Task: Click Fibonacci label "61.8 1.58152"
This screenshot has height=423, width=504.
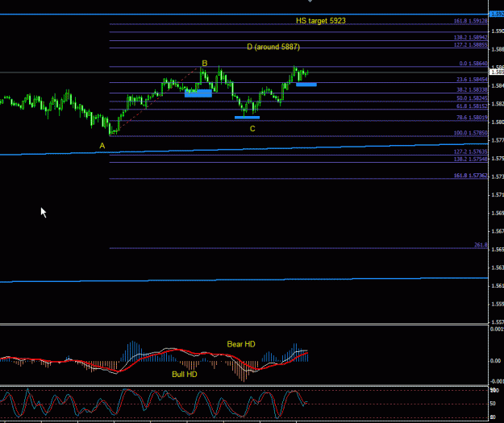Action: [472, 106]
